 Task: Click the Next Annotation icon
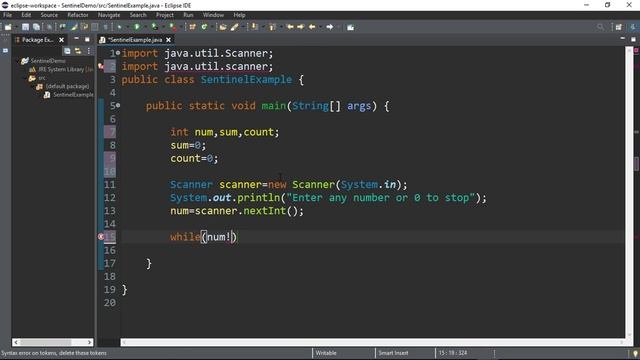[x=254, y=27]
